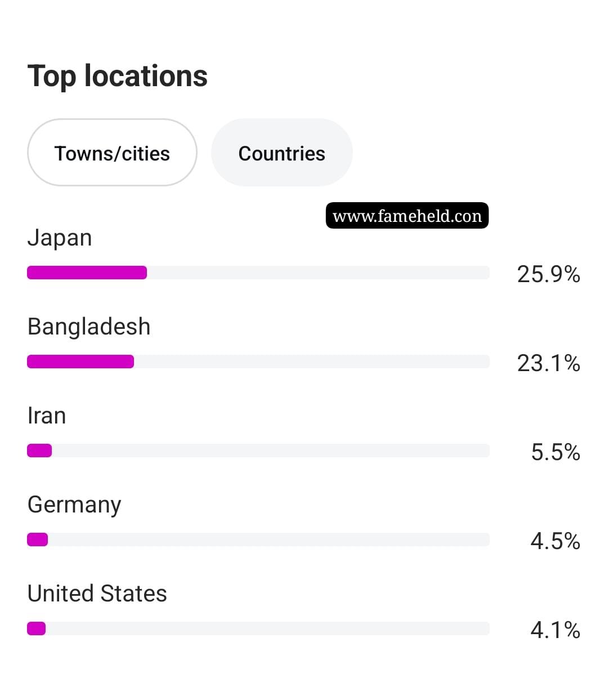The image size is (608, 700).
Task: Click the Germany magenta progress bar
Action: 38,540
